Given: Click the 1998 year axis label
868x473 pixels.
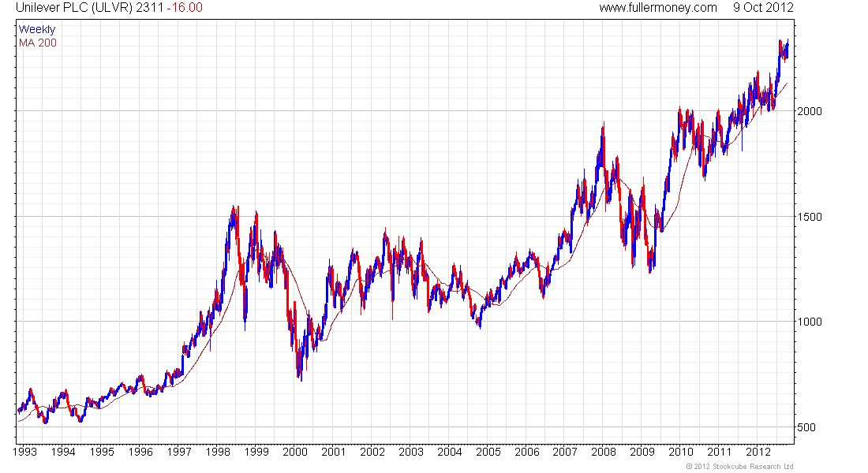Looking at the screenshot, I should pos(218,452).
